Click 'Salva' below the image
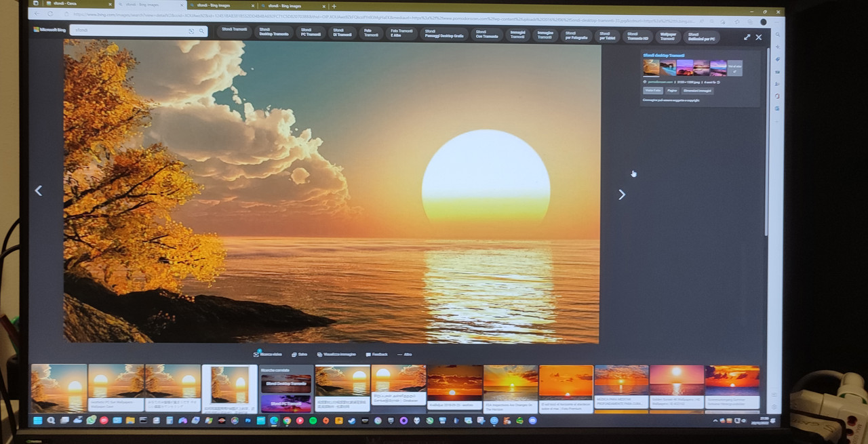868x444 pixels. pos(299,354)
